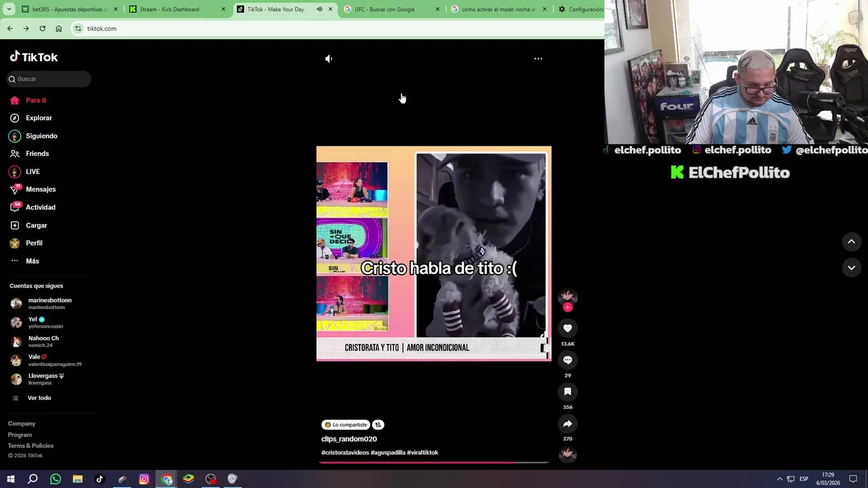The height and width of the screenshot is (488, 868).
Task: Expand Más options in sidebar
Action: pos(33,261)
